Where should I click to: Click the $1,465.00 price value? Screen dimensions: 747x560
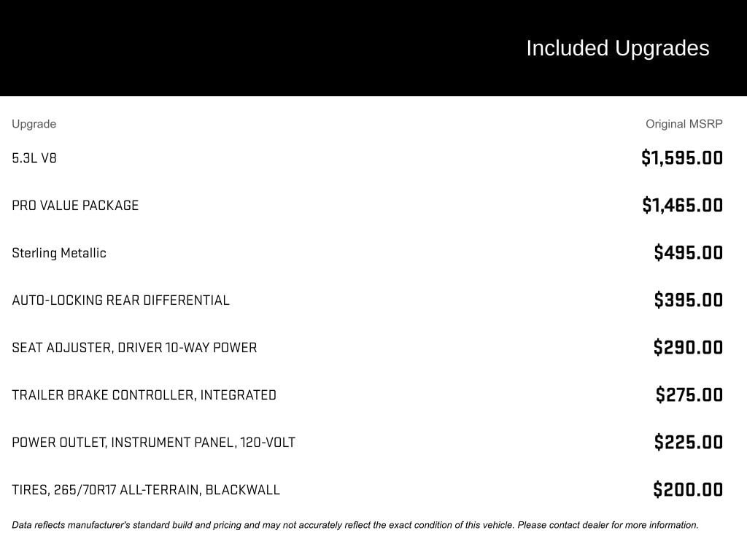(682, 206)
